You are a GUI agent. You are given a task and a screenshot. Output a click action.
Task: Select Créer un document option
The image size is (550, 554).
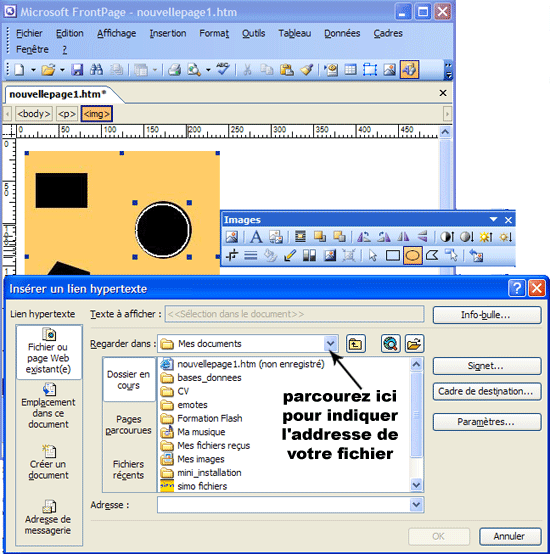(48, 462)
